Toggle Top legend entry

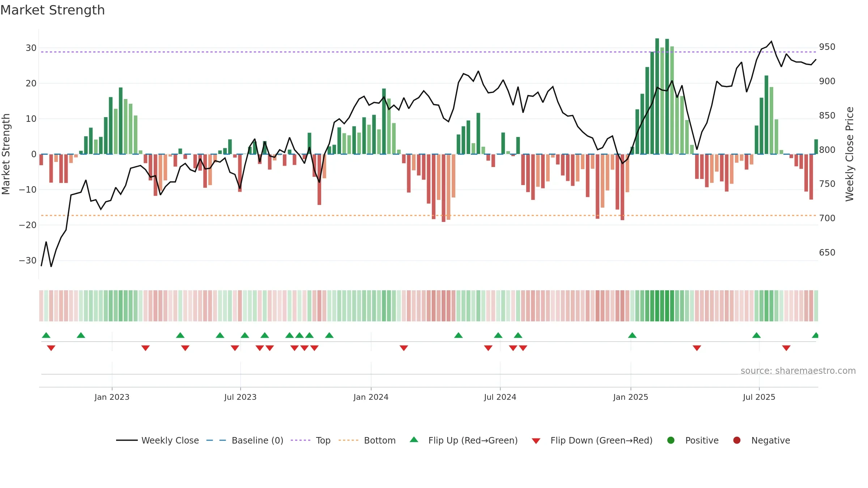pos(311,440)
